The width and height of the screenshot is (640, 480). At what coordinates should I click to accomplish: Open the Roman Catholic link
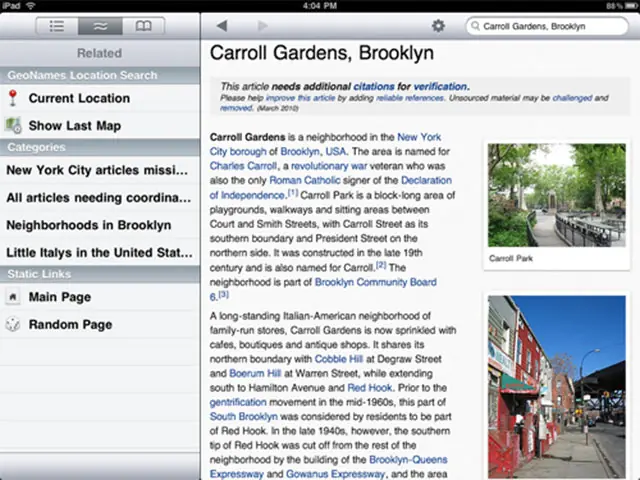pyautogui.click(x=304, y=180)
